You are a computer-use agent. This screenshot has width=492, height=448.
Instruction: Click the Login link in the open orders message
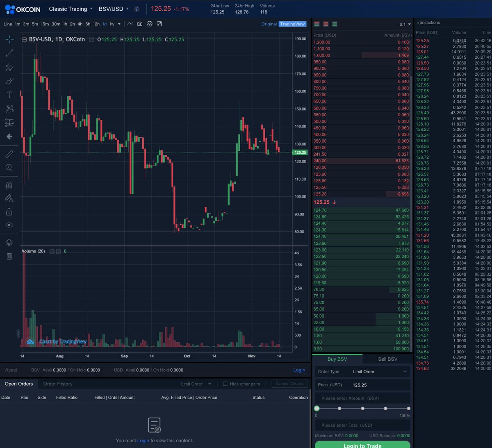click(143, 441)
